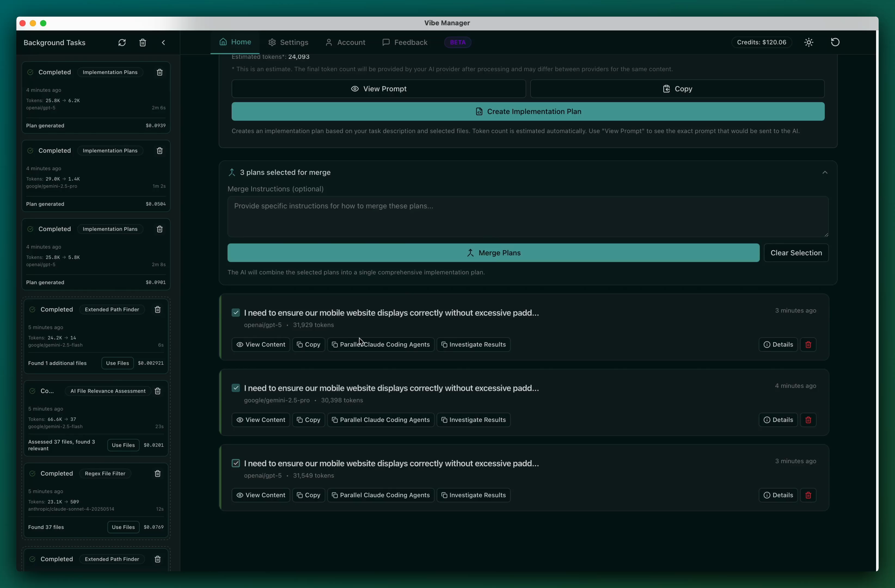This screenshot has height=588, width=895.
Task: Click the Credits: $120.06 indicator
Action: (762, 42)
